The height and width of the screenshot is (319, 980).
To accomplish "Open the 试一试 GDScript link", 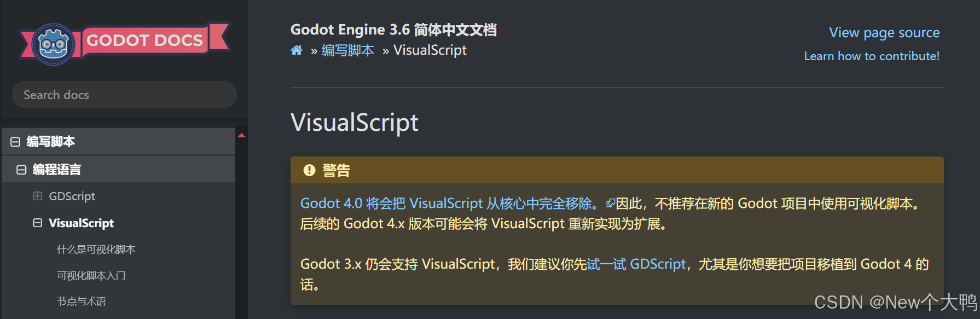I will click(636, 264).
